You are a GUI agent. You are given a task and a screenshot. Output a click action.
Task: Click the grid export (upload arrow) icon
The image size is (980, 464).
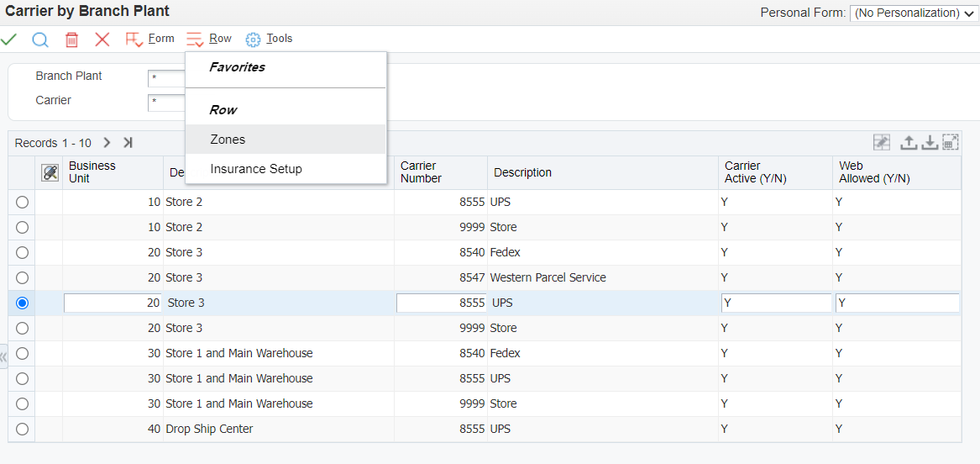coord(908,143)
